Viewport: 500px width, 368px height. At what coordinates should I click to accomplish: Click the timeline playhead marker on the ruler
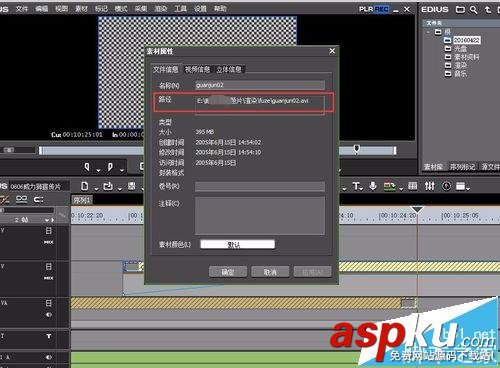[417, 210]
